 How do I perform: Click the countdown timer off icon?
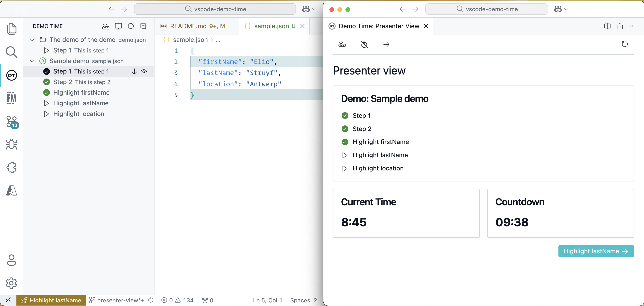[364, 44]
